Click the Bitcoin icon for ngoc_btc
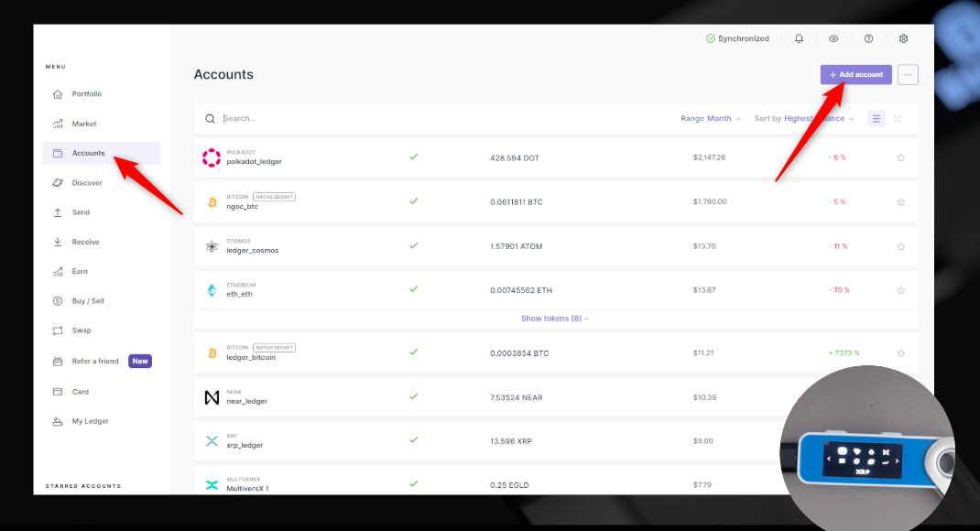The height and width of the screenshot is (531, 980). click(212, 201)
